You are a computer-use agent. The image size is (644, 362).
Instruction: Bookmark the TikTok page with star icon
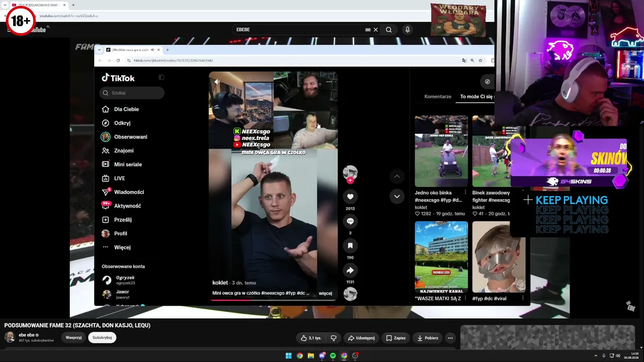480,60
